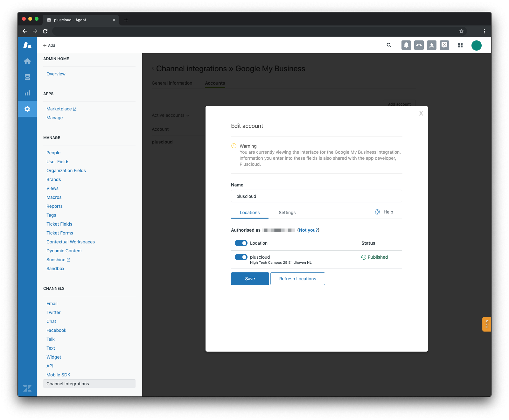Click the Help lifebuoy icon in dialog
Screen dimensions: 509x420
coord(377,212)
